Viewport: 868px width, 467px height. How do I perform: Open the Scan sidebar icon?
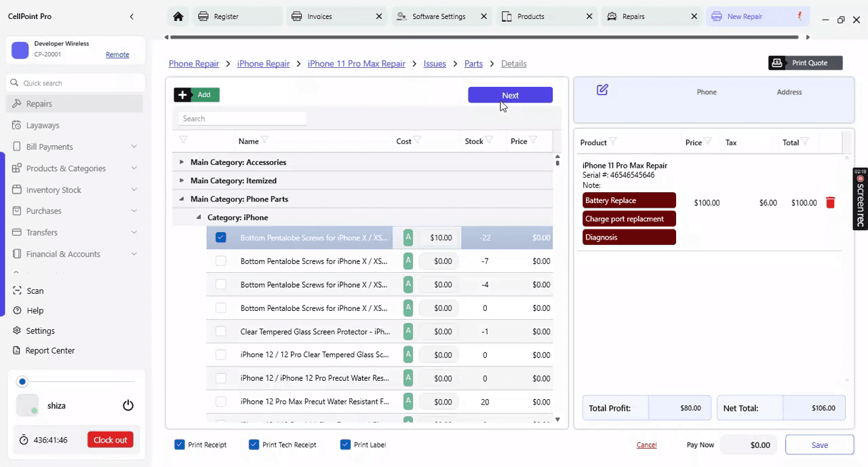17,291
